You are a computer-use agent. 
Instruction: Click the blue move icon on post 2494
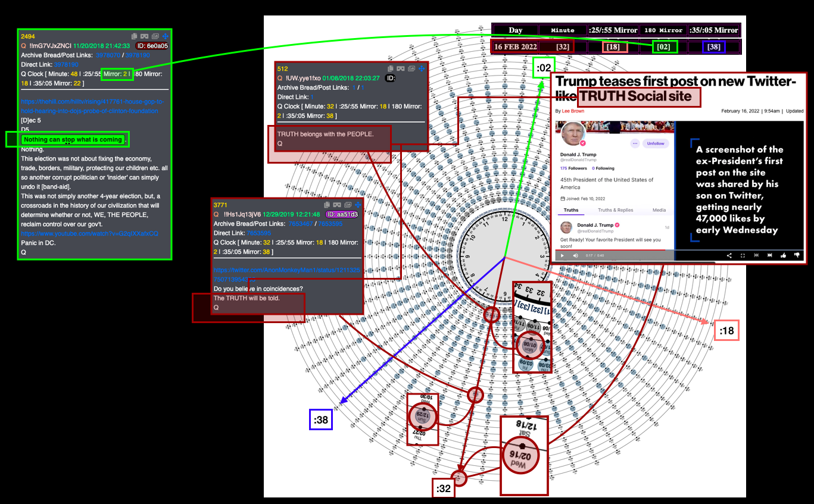pos(166,37)
